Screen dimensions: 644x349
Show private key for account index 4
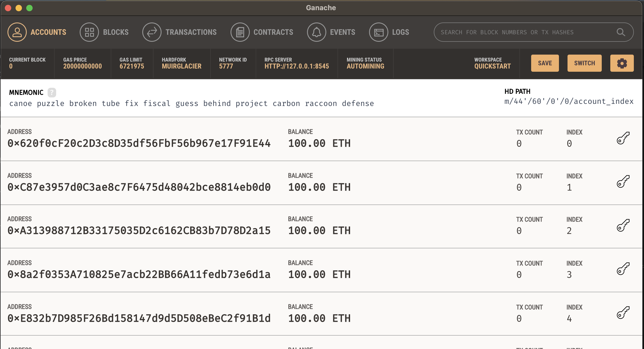tap(623, 313)
